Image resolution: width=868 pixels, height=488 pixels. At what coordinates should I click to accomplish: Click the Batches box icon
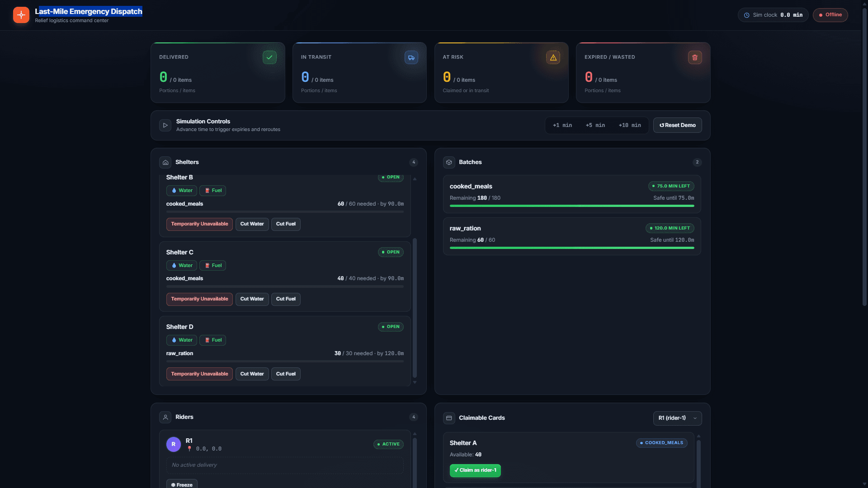pyautogui.click(x=449, y=162)
